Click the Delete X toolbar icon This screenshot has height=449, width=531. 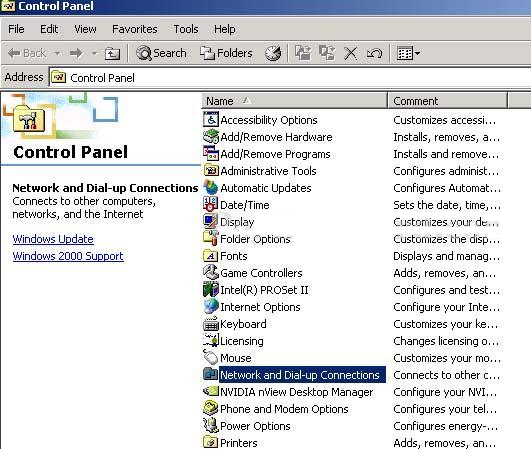[351, 53]
